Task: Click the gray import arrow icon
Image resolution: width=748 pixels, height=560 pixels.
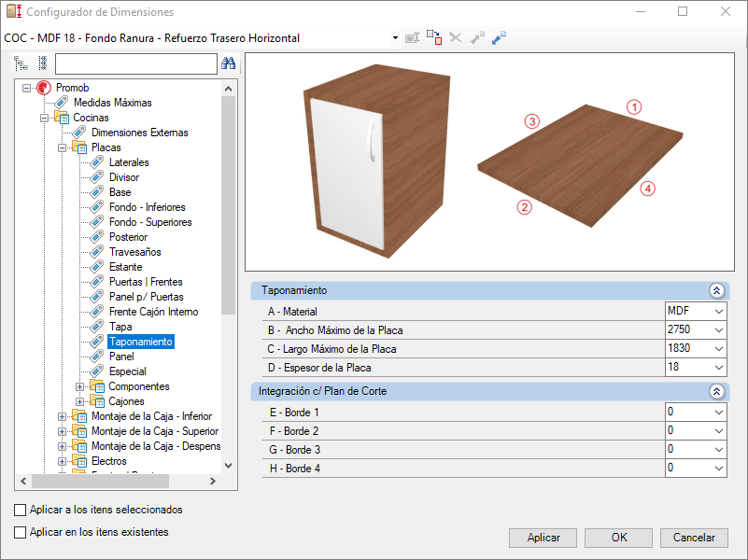Action: pos(477,37)
